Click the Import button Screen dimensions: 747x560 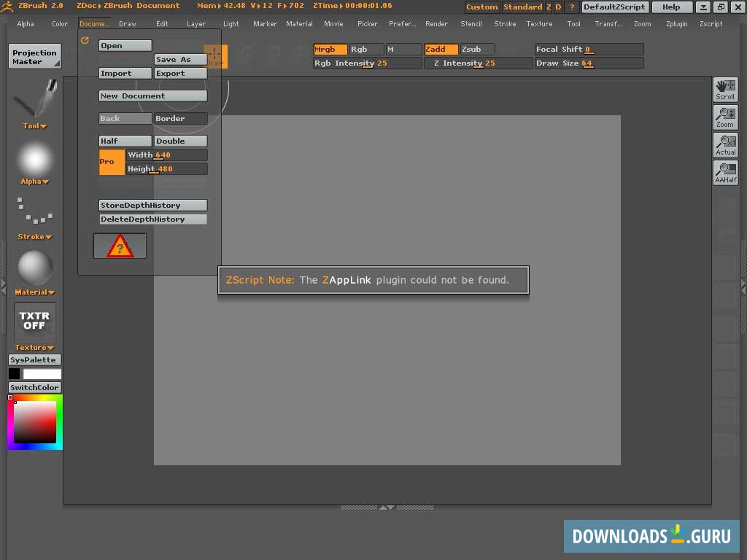[125, 74]
